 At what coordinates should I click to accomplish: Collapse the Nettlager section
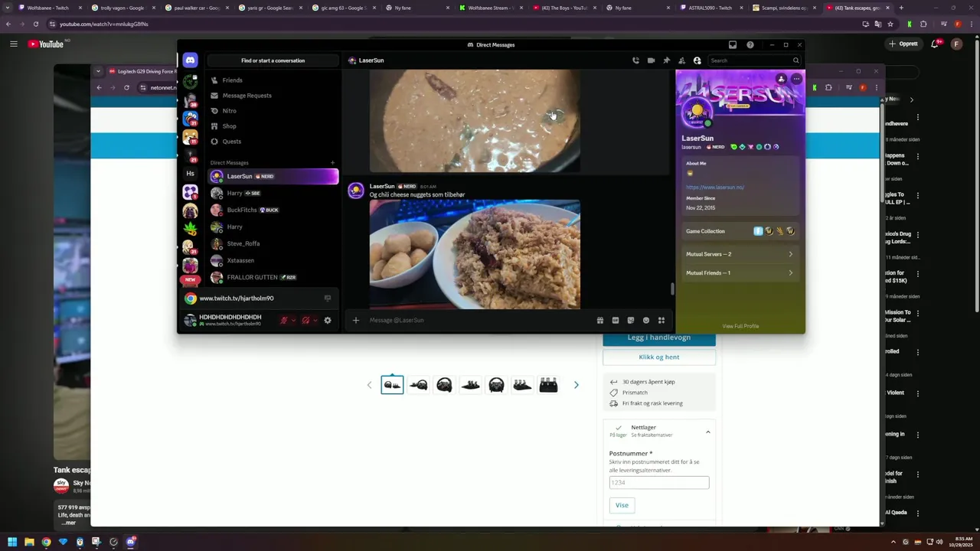tap(707, 432)
